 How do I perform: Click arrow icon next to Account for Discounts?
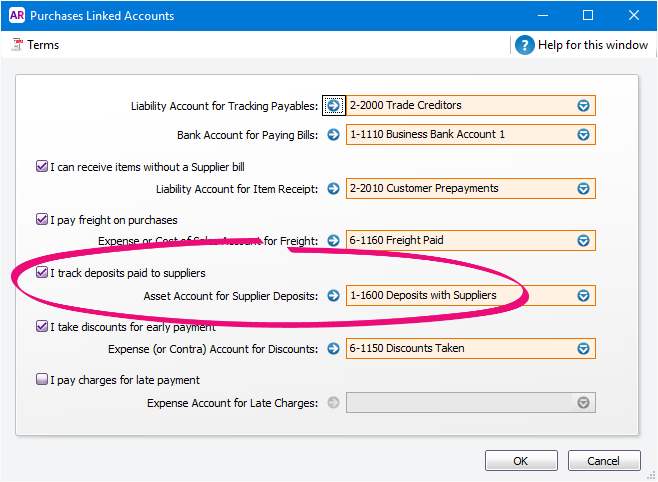click(334, 349)
